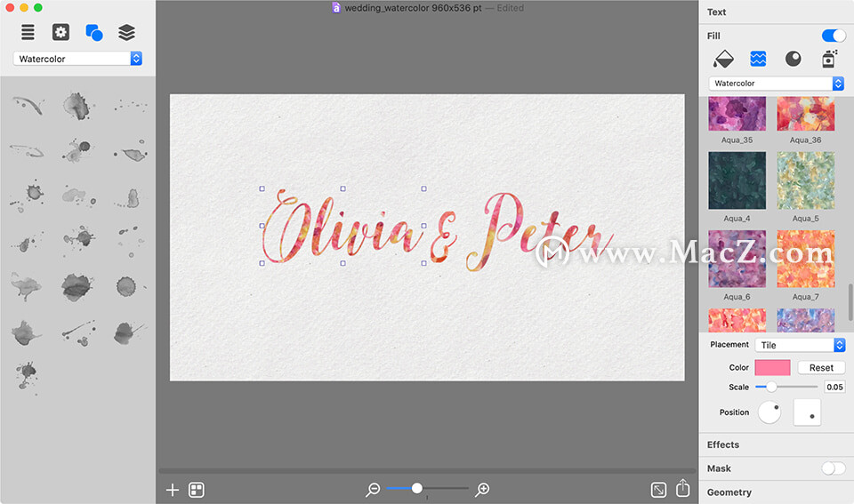Click the Scale value field 0.05

tap(834, 387)
